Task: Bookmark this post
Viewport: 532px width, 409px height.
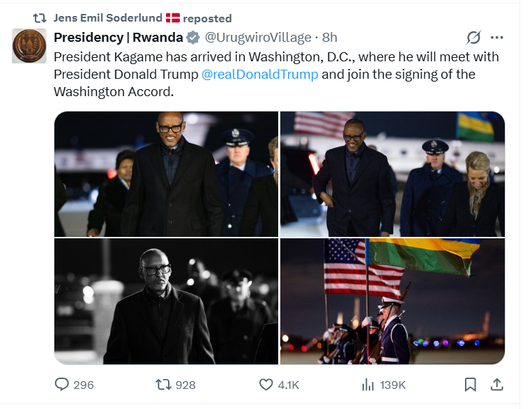Action: coord(470,385)
